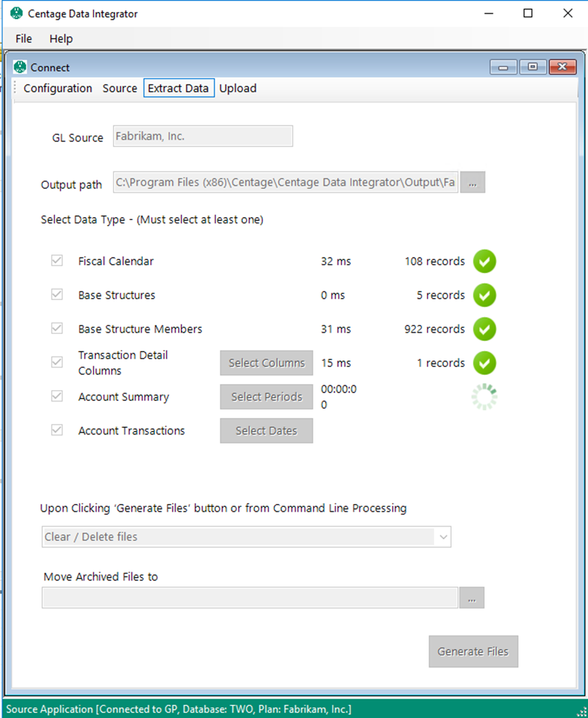Viewport: 588px width, 718px height.
Task: Click the '922 records' count
Action: coord(435,329)
